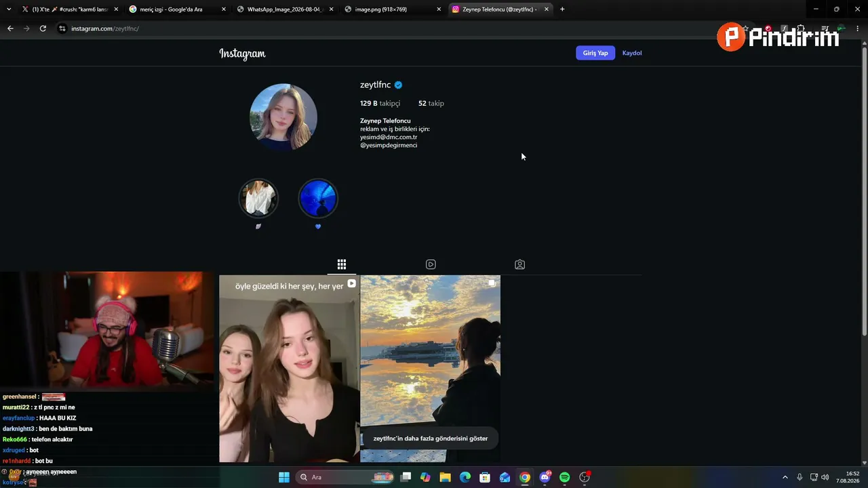Screen dimensions: 868x488
Task: Close the 'meriç izgi' Google tab
Action: coord(224,9)
